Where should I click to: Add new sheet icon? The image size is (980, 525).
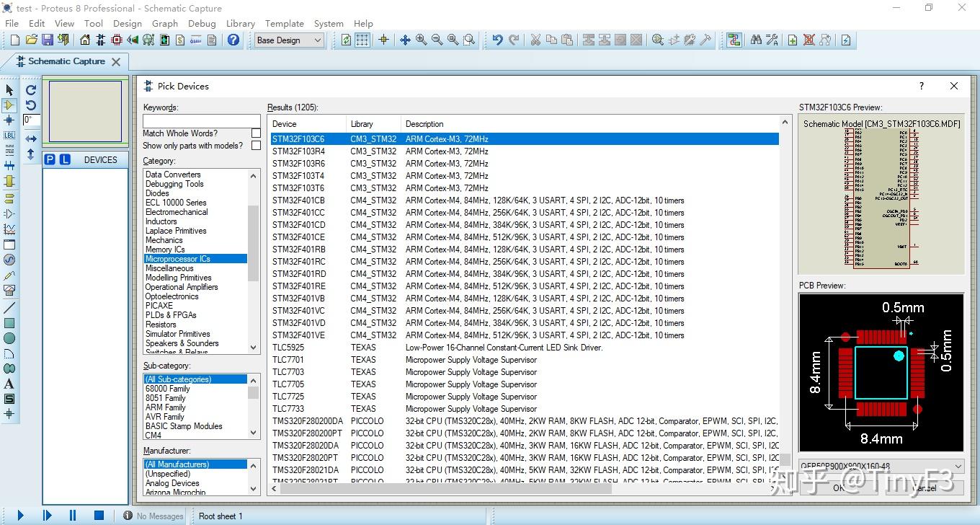tap(793, 40)
